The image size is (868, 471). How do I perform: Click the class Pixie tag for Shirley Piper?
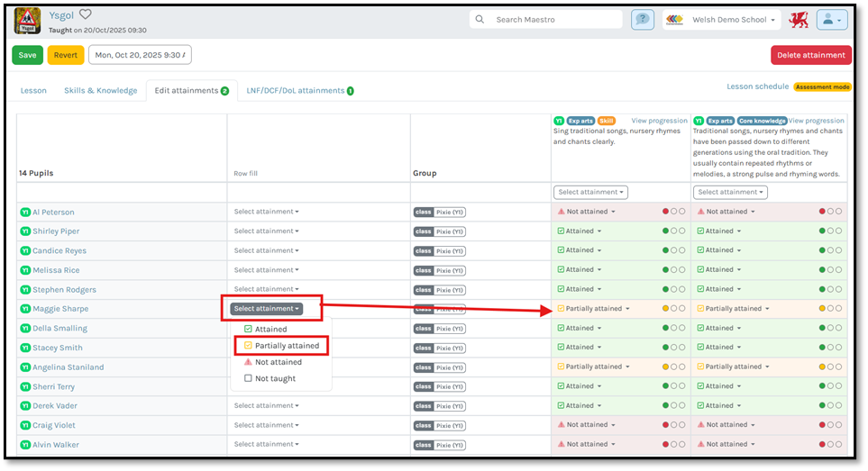click(x=440, y=231)
